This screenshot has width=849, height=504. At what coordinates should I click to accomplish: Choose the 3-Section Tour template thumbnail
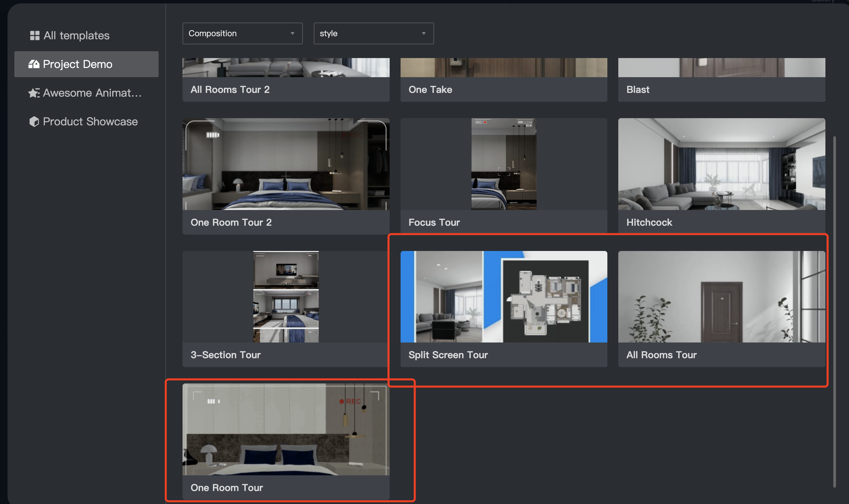286,296
